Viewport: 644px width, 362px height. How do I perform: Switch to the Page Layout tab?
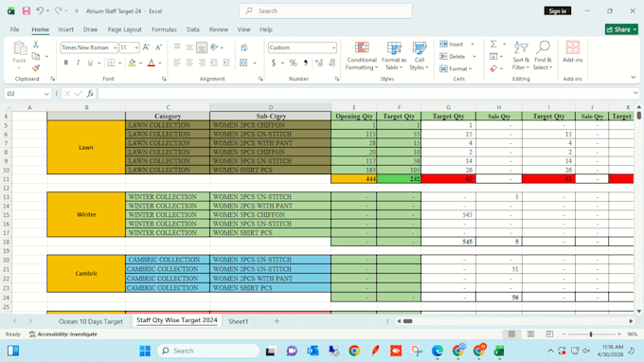pos(124,29)
